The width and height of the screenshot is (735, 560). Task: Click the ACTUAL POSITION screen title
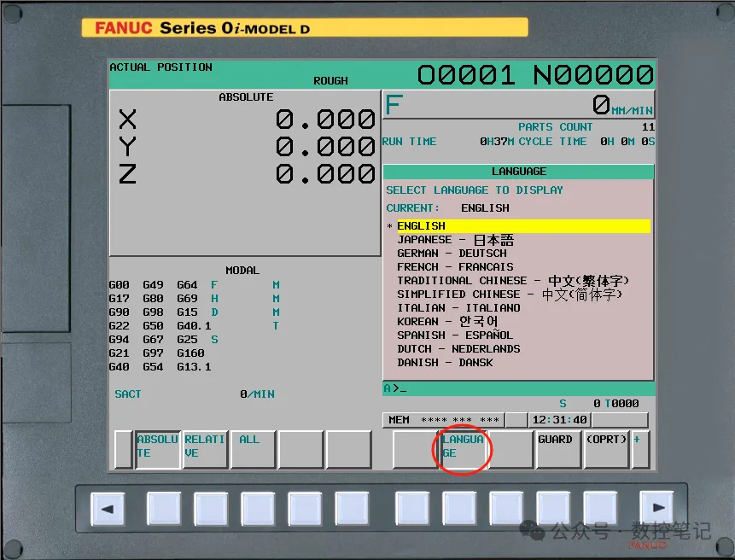pos(160,67)
